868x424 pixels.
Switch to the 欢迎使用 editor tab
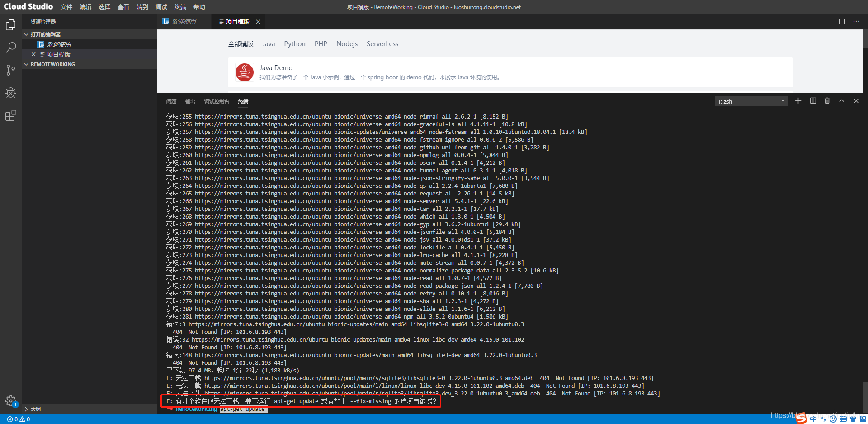pyautogui.click(x=184, y=22)
